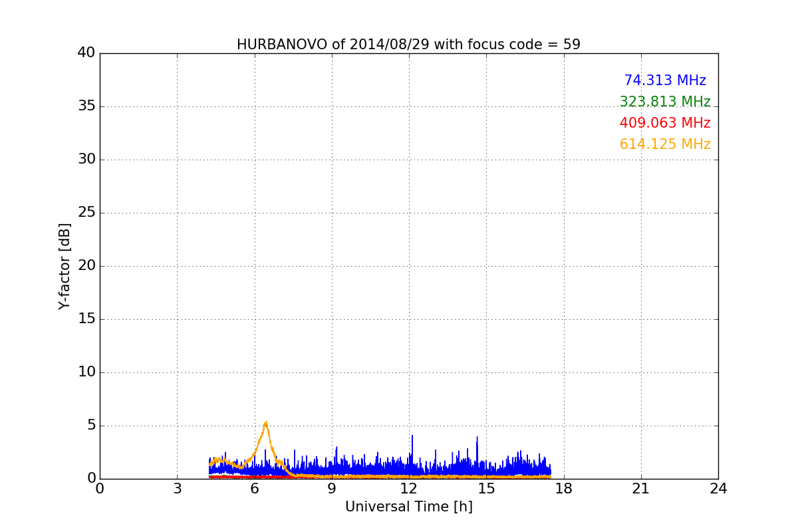Select the 74.313 MHz legend label
This screenshot has height=532, width=798.
(665, 80)
